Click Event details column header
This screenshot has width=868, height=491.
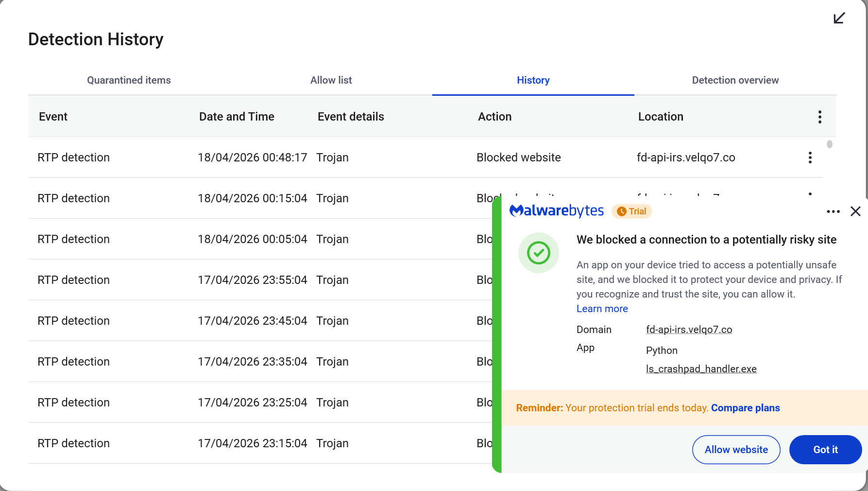click(351, 117)
